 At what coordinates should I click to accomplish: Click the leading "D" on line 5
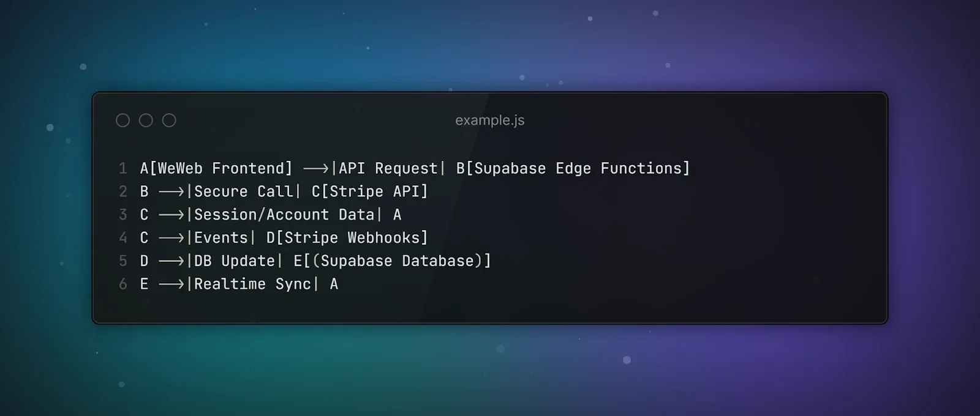click(145, 261)
